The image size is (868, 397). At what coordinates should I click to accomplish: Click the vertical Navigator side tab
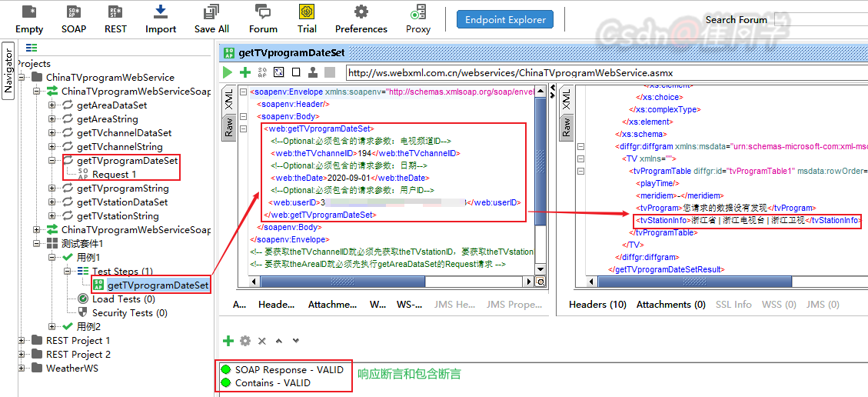coord(8,72)
